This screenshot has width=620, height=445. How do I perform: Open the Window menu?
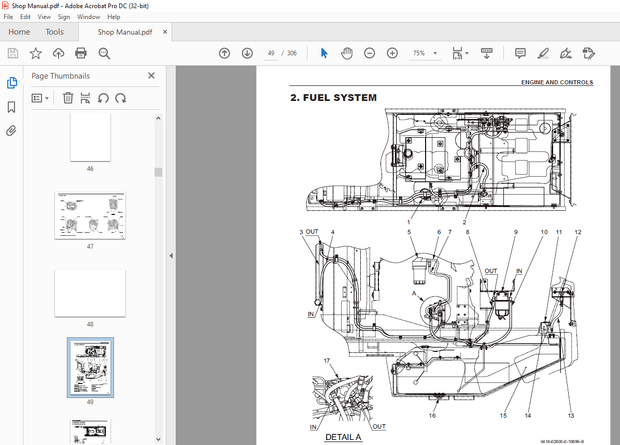point(89,17)
